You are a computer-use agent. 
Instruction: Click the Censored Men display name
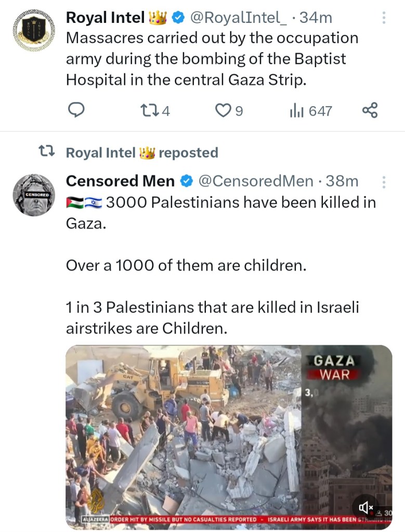click(x=120, y=181)
